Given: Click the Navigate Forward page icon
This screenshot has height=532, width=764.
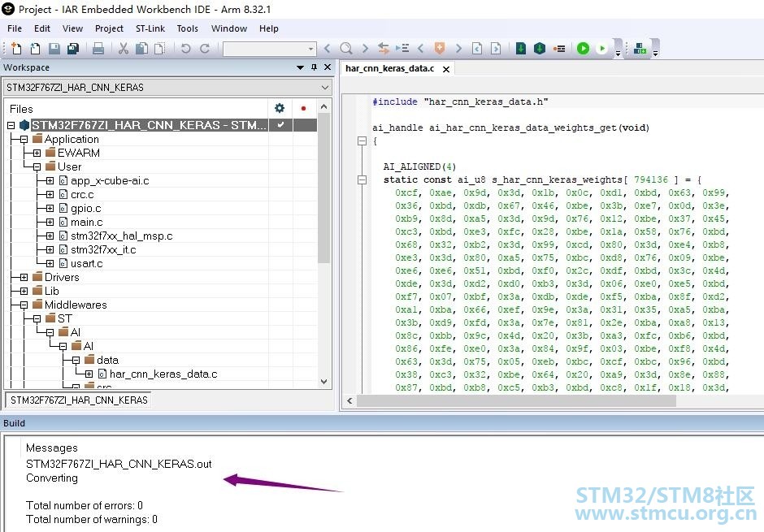Looking at the screenshot, I should click(x=496, y=48).
